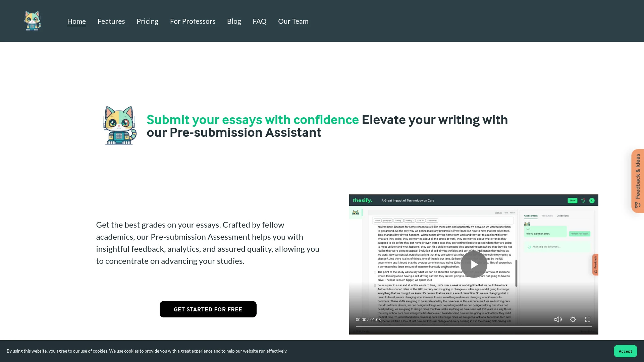Click the play button on the video
This screenshot has width=644, height=362.
[x=473, y=264]
